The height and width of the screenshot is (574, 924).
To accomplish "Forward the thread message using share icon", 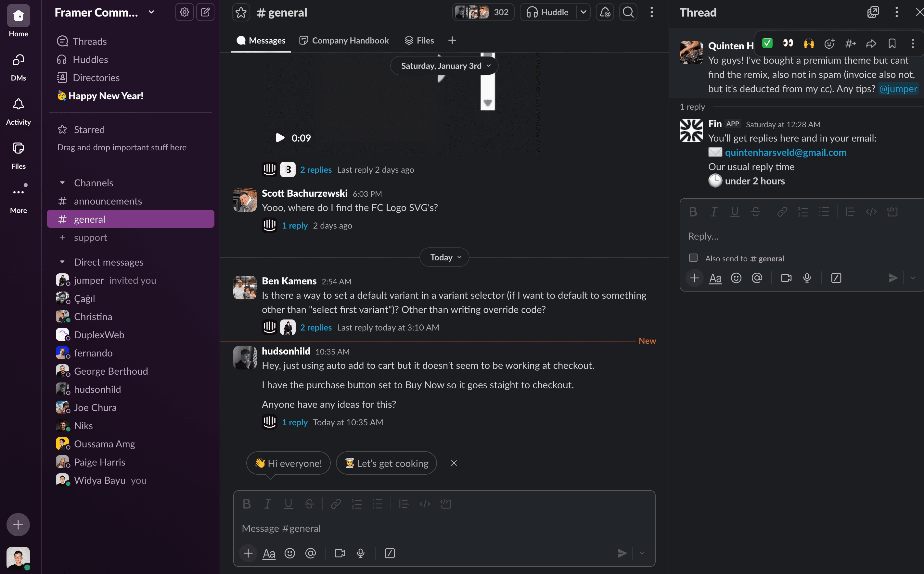I will click(871, 43).
